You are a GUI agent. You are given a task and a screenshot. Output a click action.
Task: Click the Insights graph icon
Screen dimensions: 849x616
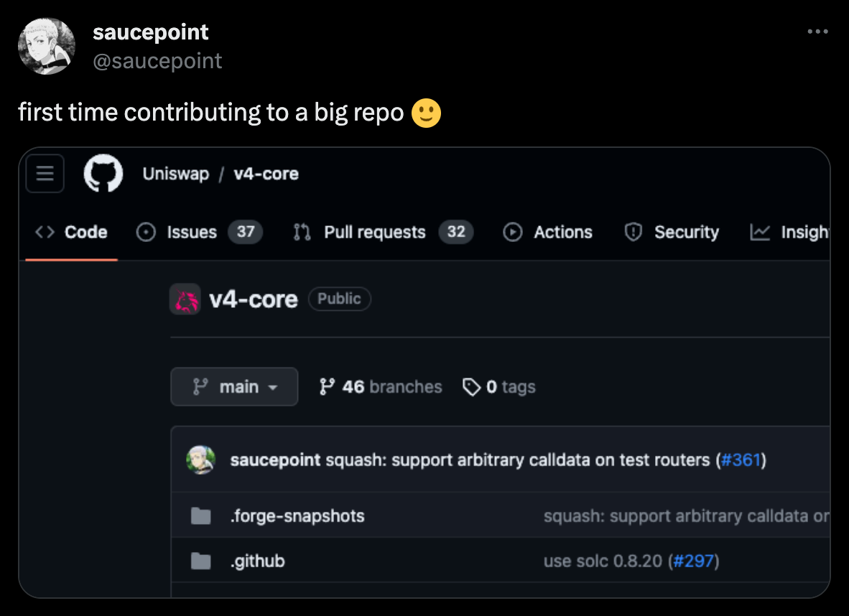coord(761,232)
